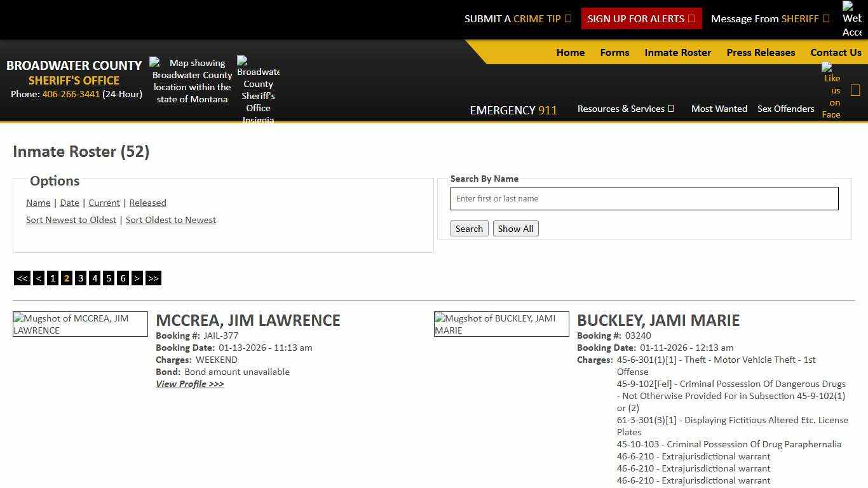This screenshot has height=488, width=868.
Task: Click the Show All button
Action: pos(515,228)
